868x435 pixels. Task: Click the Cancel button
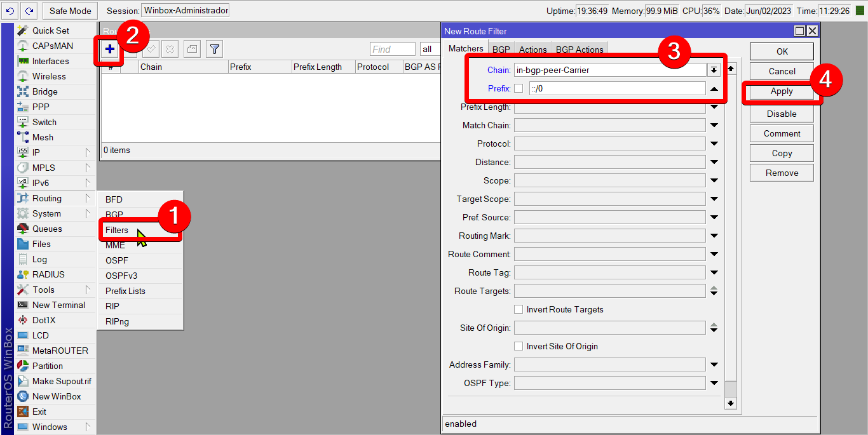click(x=782, y=71)
